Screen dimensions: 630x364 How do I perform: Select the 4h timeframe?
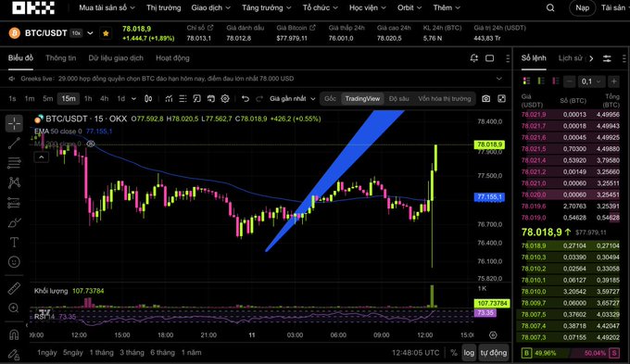pyautogui.click(x=104, y=98)
